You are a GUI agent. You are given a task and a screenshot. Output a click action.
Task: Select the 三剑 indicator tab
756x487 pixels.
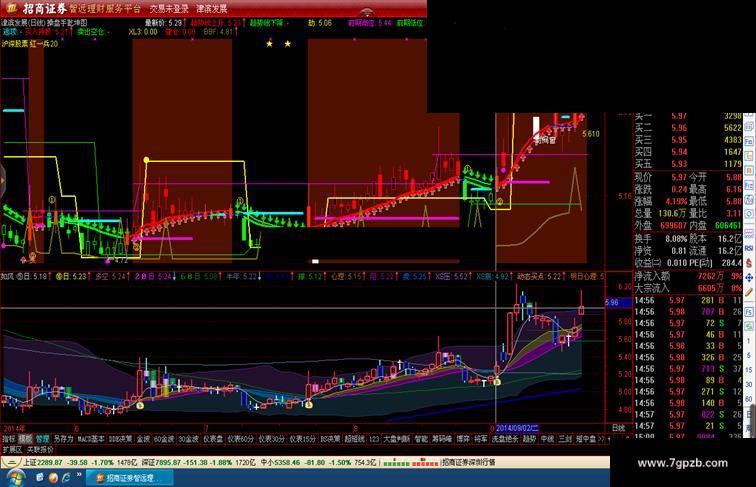[x=565, y=439]
